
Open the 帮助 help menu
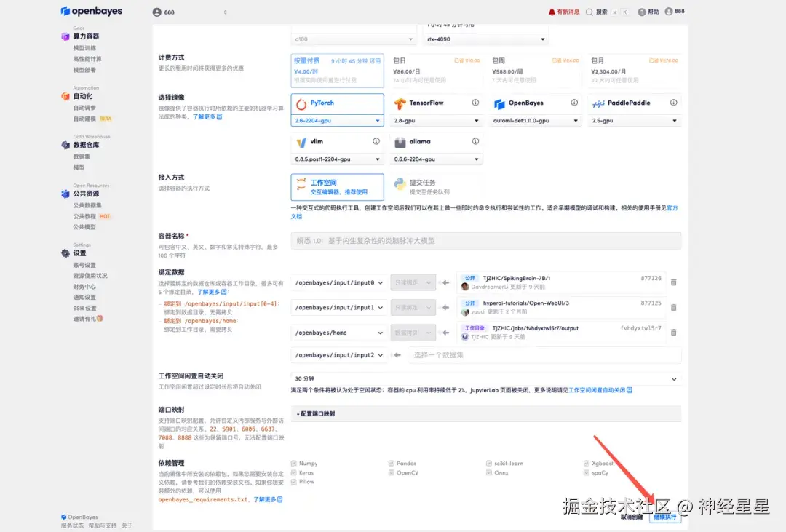tap(648, 12)
